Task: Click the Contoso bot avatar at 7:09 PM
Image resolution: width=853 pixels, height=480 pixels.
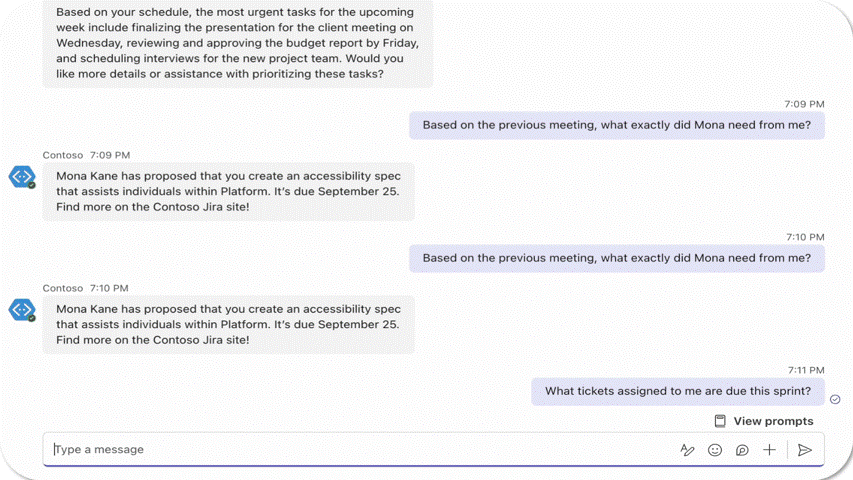Action: 22,177
